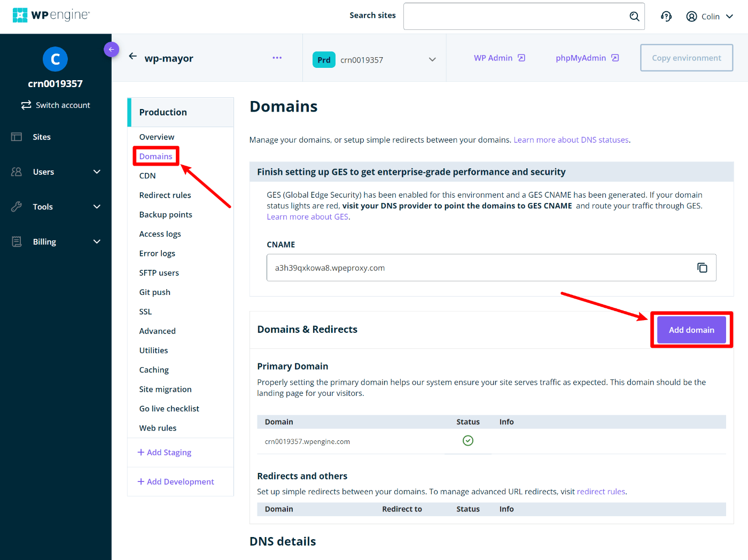This screenshot has width=748, height=560.
Task: Click the back arrow beside wp-mayor
Action: click(x=133, y=56)
